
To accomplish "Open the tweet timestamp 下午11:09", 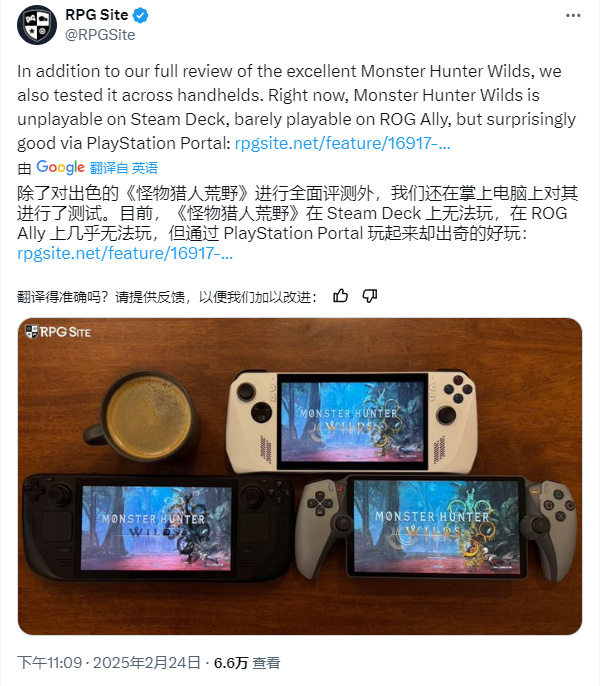I will click(50, 663).
